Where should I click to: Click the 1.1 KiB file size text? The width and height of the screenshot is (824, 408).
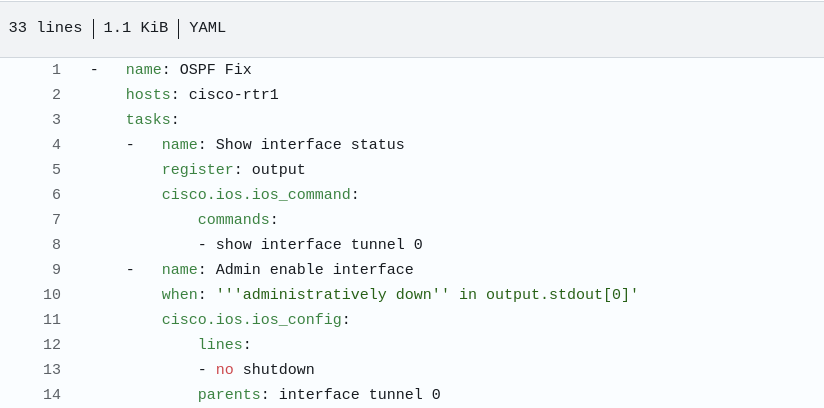pyautogui.click(x=135, y=28)
